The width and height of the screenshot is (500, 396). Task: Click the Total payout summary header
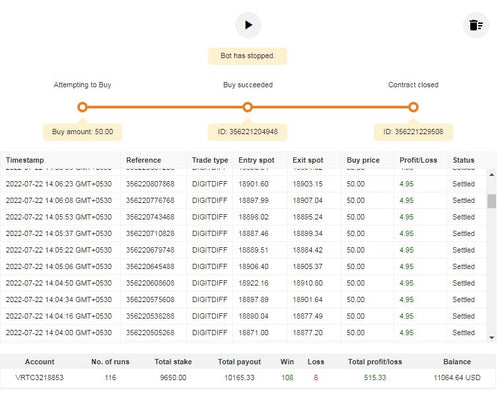(239, 362)
